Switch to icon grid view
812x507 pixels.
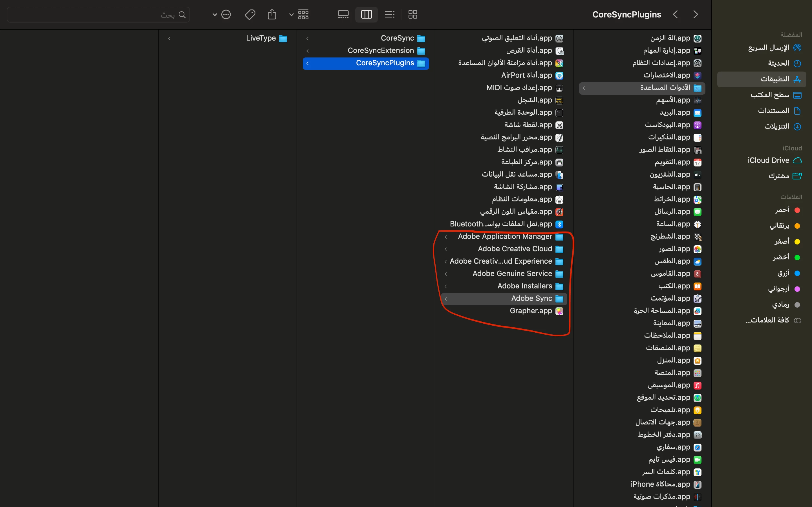click(x=412, y=14)
